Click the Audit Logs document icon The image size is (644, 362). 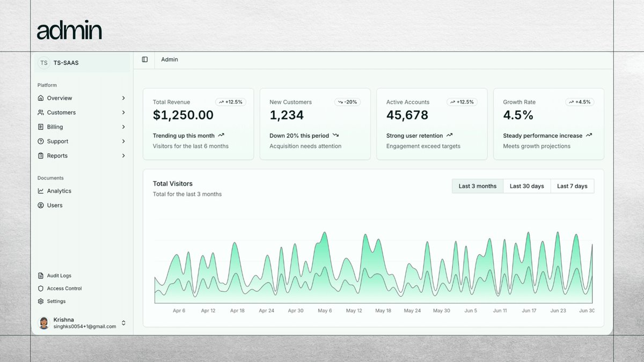pos(41,276)
